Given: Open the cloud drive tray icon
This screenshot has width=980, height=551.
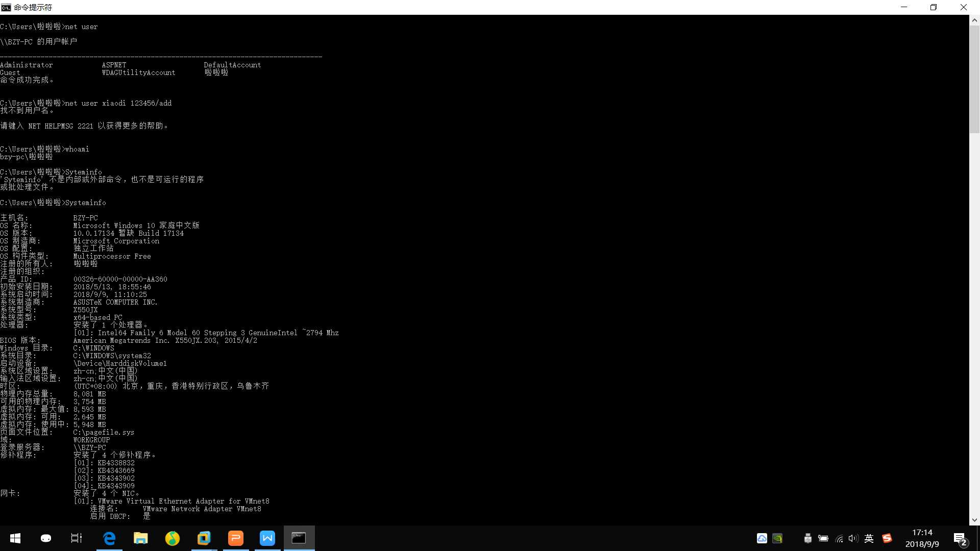Looking at the screenshot, I should pos(762,538).
